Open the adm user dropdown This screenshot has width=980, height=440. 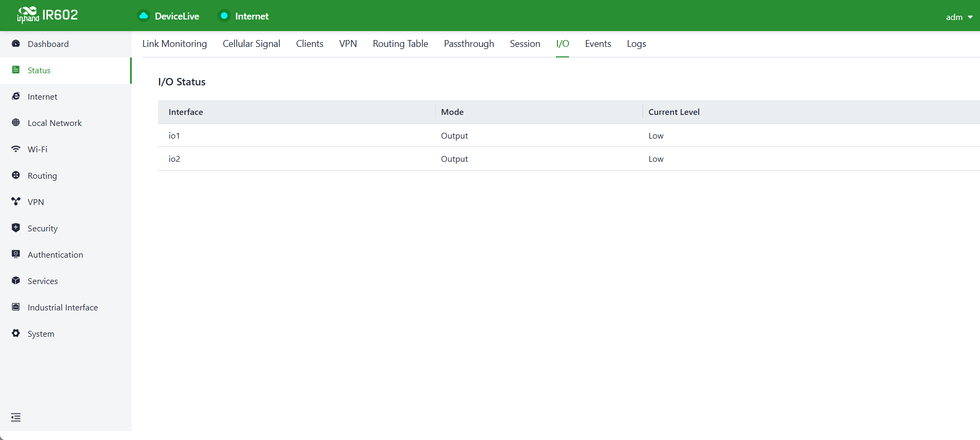[959, 17]
